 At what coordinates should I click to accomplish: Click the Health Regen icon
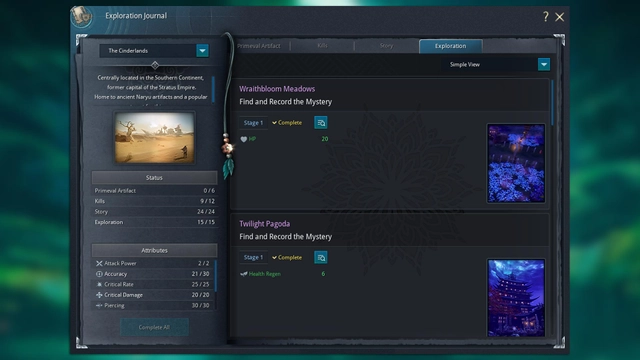click(244, 274)
